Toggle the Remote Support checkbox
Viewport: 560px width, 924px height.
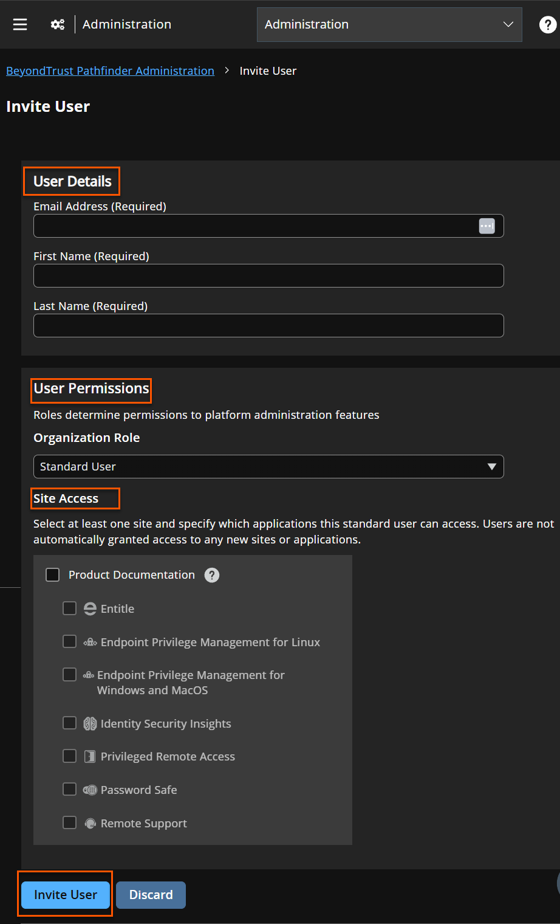click(x=70, y=822)
